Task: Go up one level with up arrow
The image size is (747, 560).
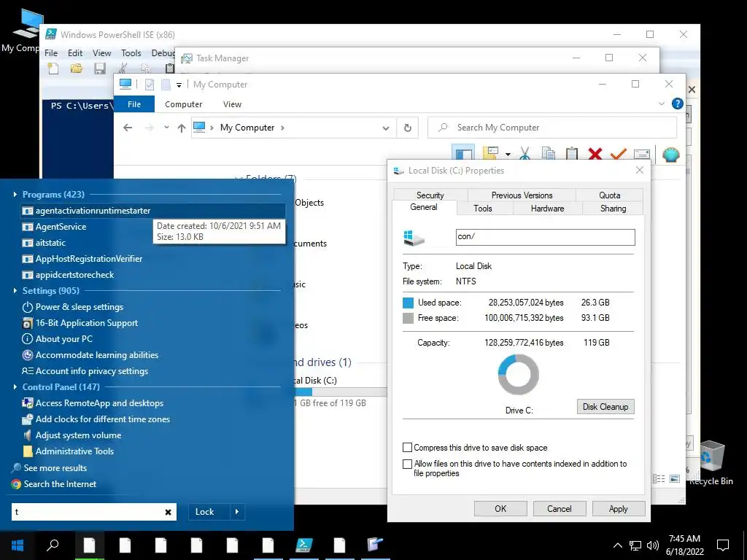Action: pyautogui.click(x=181, y=128)
